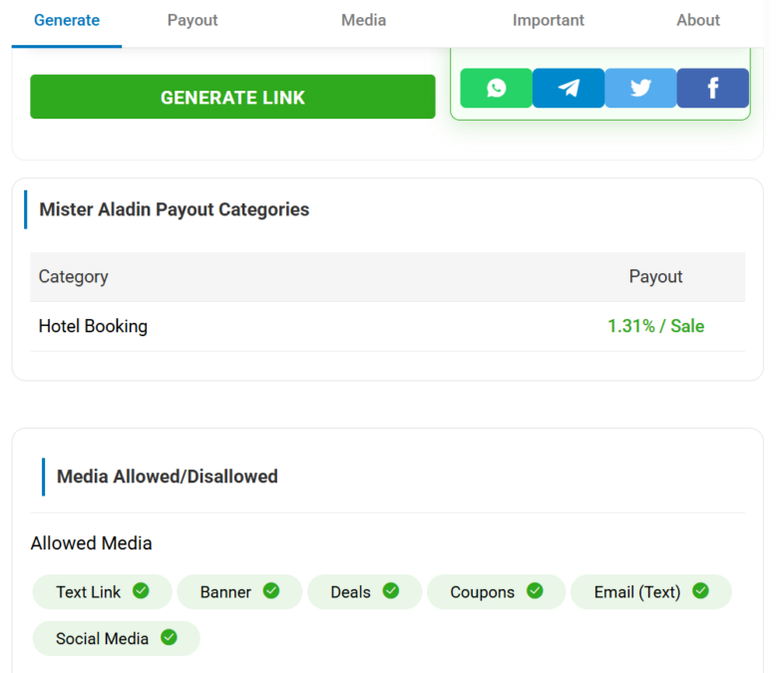Share link via Twitter icon
Viewport: 784px width, 673px height.
[640, 89]
